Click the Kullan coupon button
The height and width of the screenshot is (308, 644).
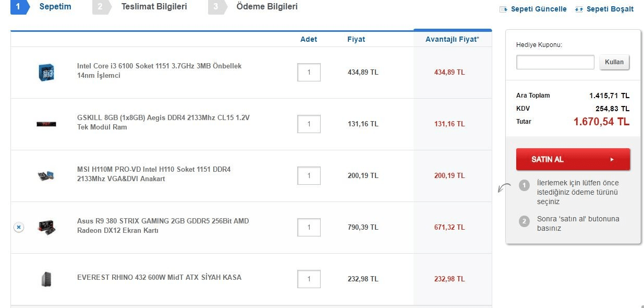[x=614, y=62]
